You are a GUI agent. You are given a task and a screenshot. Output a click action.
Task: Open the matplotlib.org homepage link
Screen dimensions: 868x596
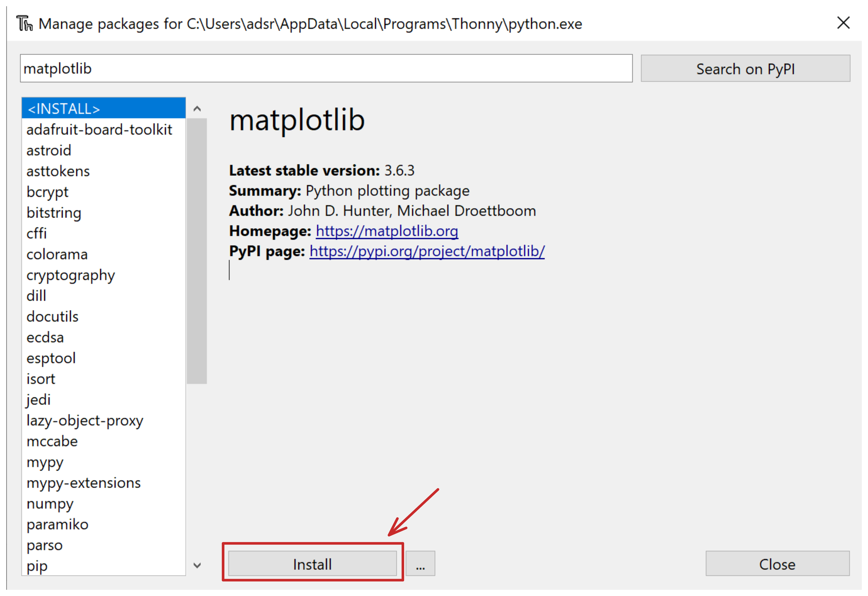coord(387,231)
